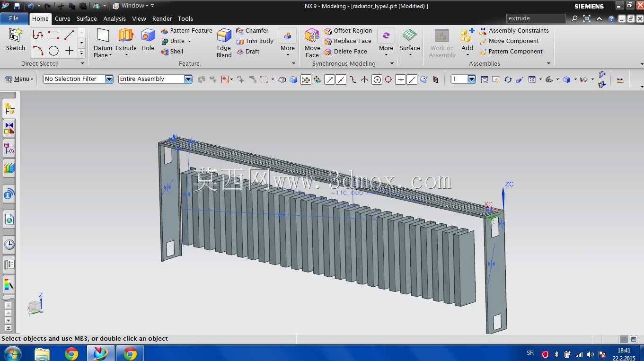Open the File tab
The height and width of the screenshot is (361, 644).
pos(14,18)
